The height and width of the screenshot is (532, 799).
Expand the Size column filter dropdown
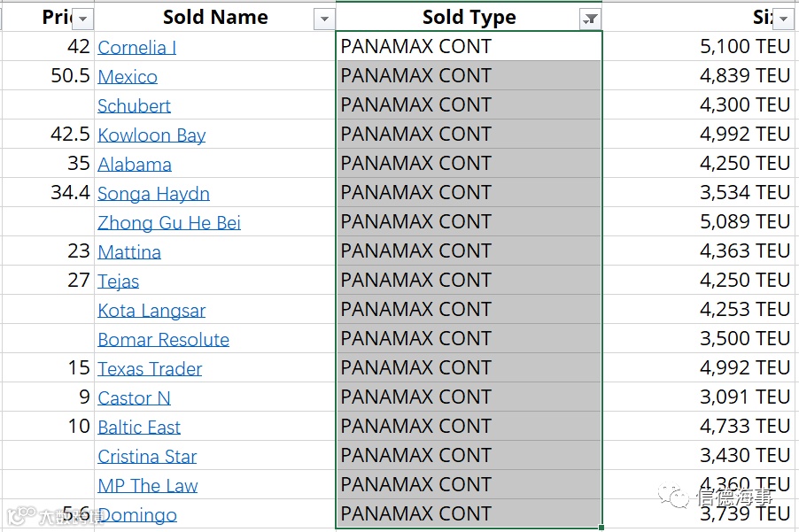click(x=784, y=19)
